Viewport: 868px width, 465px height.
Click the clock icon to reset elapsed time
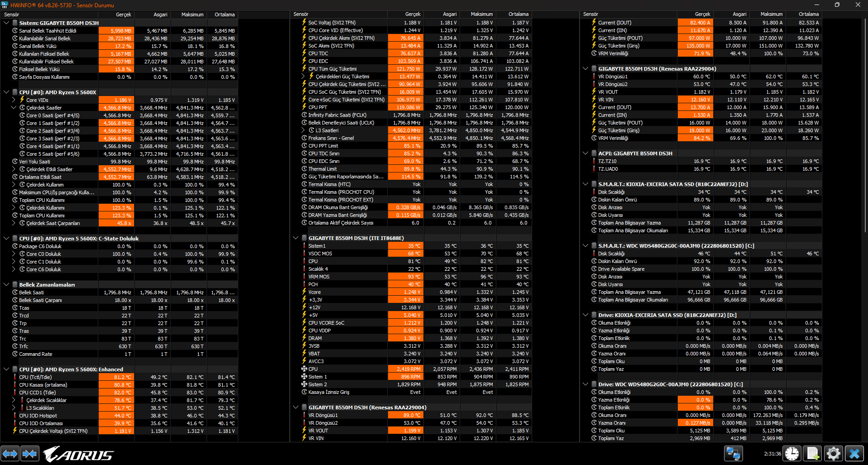click(x=792, y=453)
